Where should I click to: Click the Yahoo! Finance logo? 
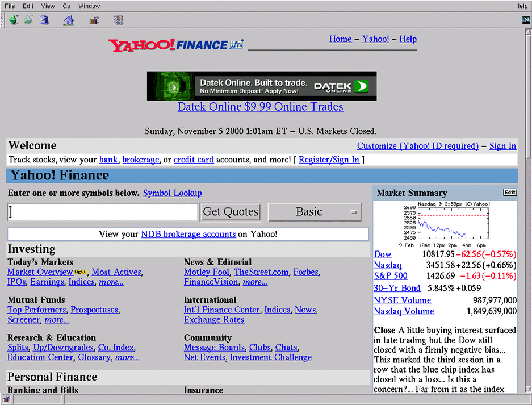pos(176,45)
